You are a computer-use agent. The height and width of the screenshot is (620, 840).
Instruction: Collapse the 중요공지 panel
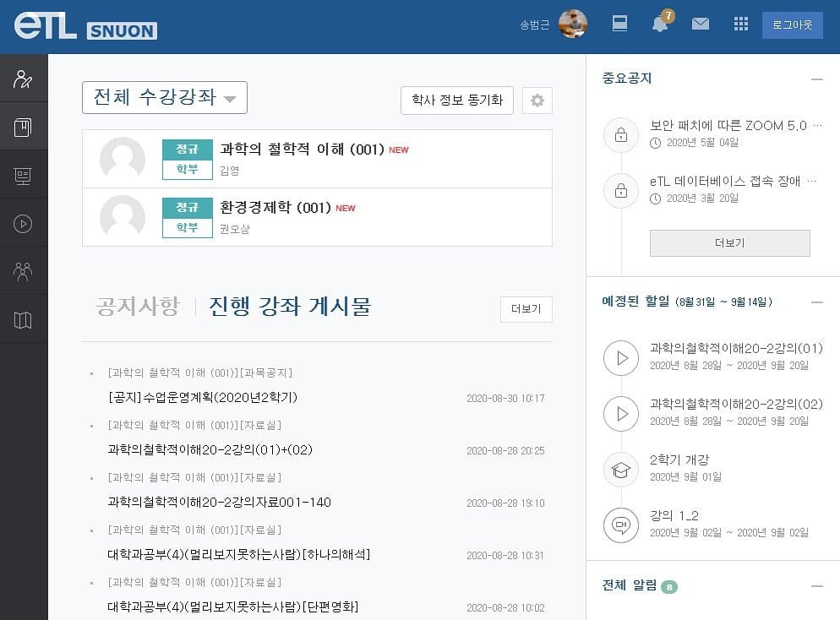(816, 79)
